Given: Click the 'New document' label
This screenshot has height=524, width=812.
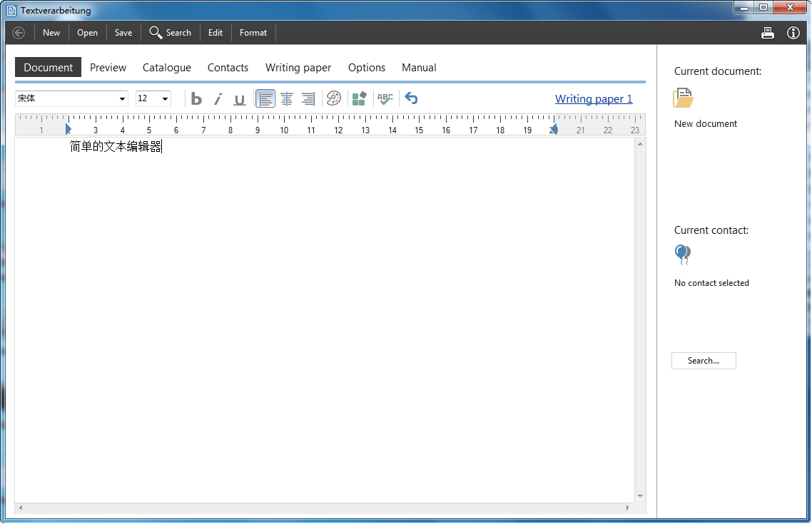Looking at the screenshot, I should [705, 123].
